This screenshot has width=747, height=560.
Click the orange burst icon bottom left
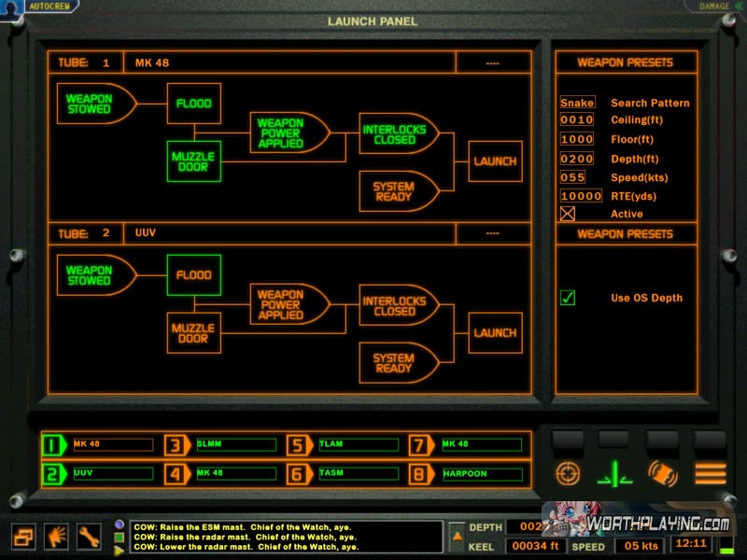point(57,536)
